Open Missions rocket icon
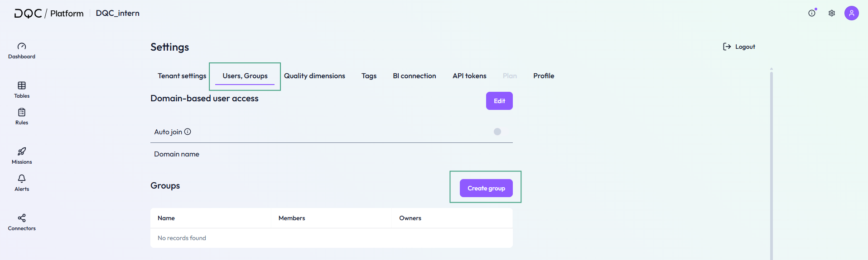This screenshot has height=260, width=868. (22, 151)
